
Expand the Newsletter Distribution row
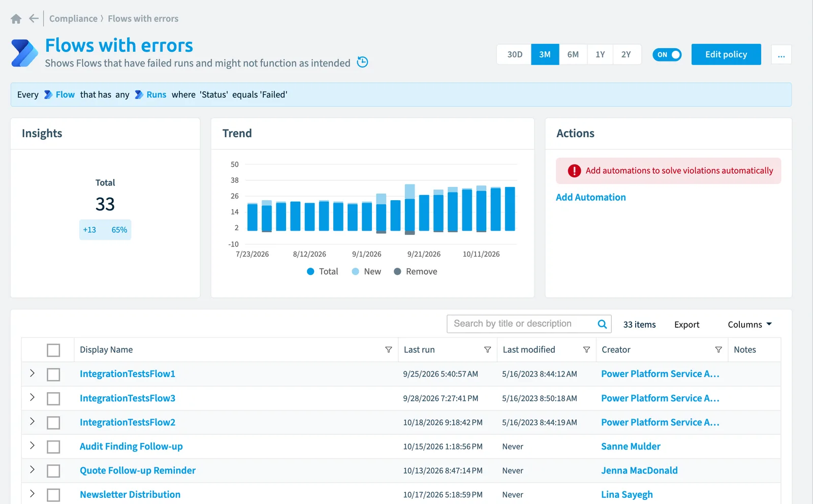(33, 494)
